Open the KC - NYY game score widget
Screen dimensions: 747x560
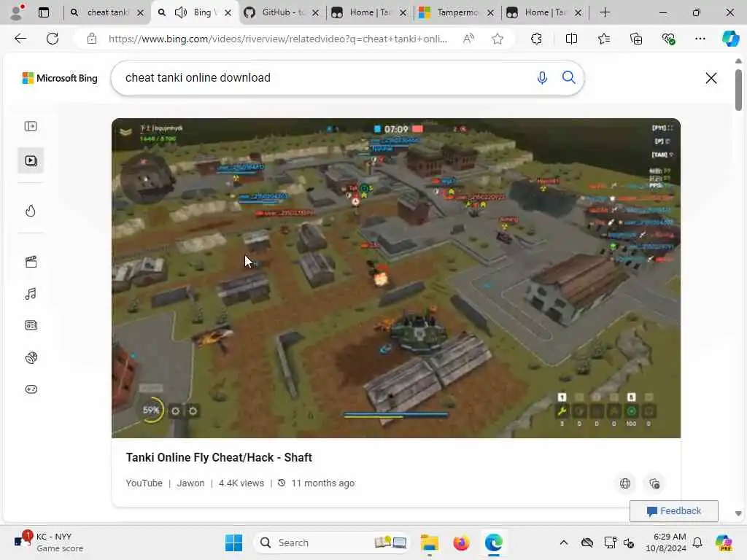tap(49, 542)
